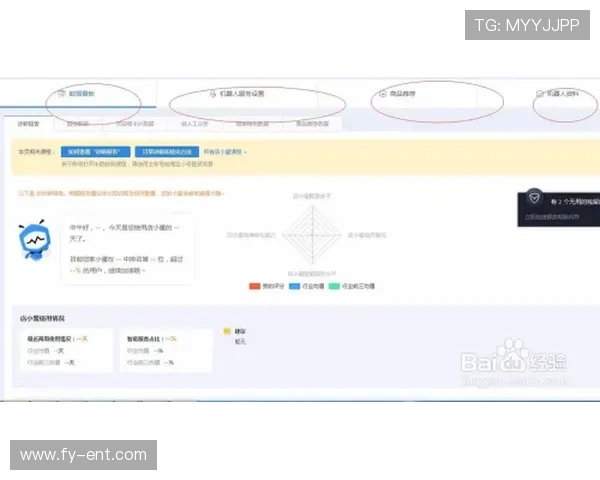This screenshot has width=600, height=480.
Task: Click the 商品推荐 circular icon
Action: coord(383,93)
